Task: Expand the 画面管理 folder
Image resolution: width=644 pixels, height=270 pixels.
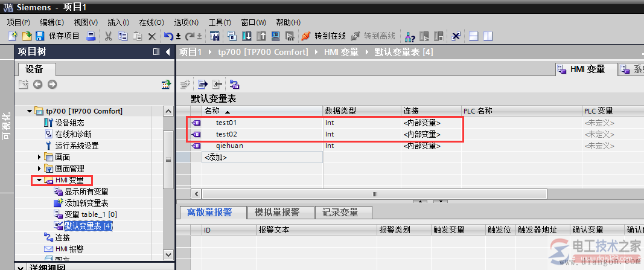Action: (39, 169)
